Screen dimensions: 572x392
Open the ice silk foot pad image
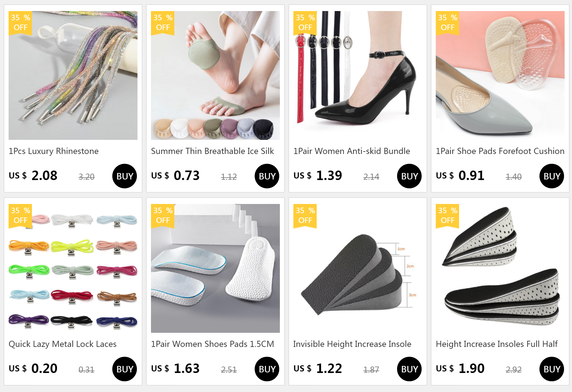pyautogui.click(x=215, y=75)
